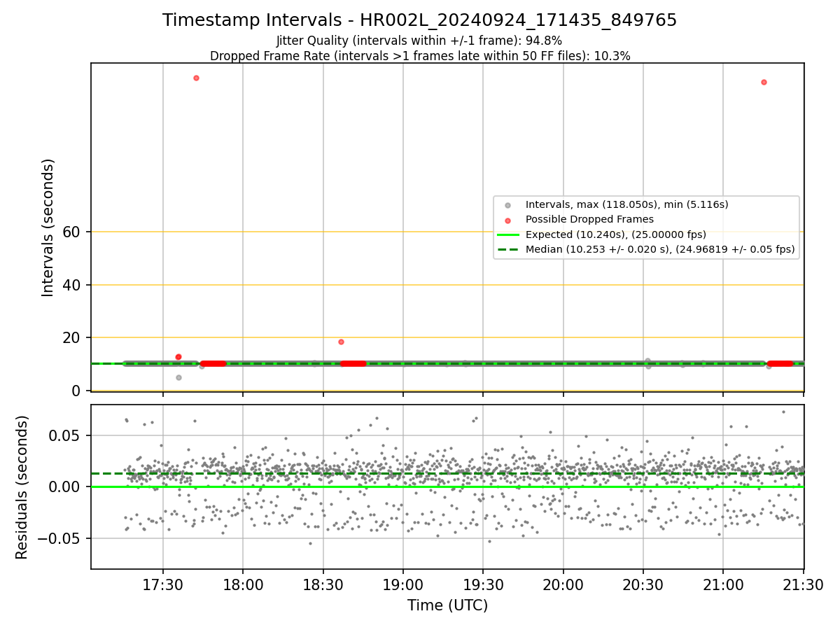Click the '19:30' time tick label
This screenshot has width=840, height=630.
pyautogui.click(x=483, y=584)
